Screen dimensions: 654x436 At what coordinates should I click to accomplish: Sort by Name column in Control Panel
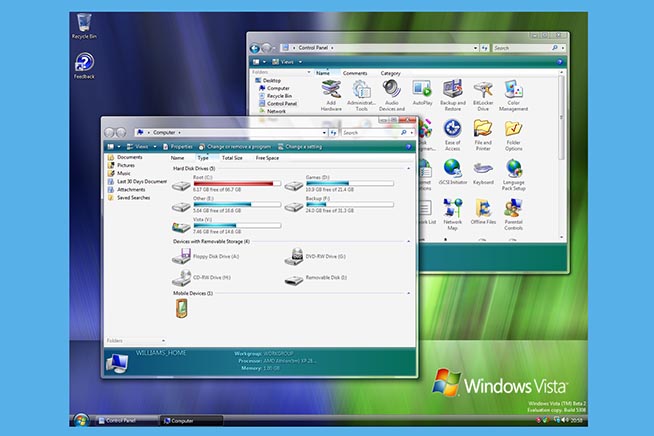click(323, 73)
